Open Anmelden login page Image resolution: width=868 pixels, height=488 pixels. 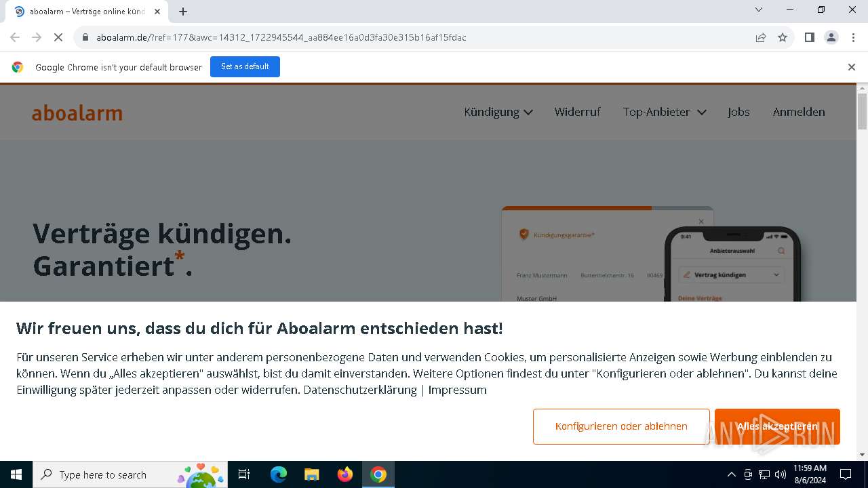(799, 112)
